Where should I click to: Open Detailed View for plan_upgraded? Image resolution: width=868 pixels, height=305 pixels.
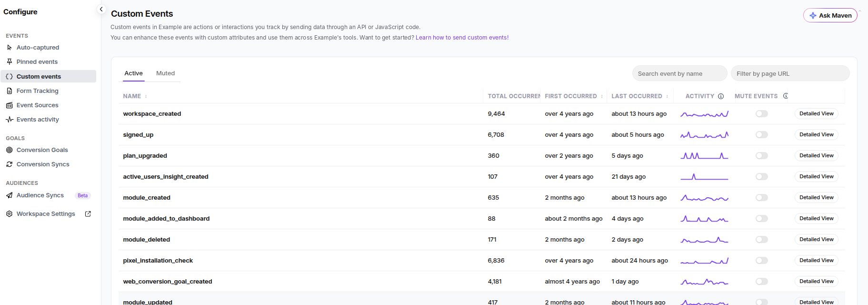[x=817, y=156]
